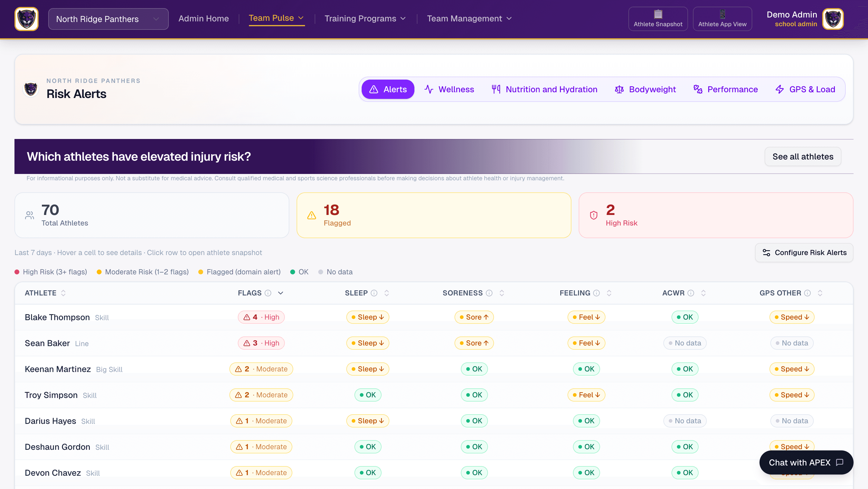The image size is (868, 489).
Task: Open the GPS & Load tab
Action: coord(805,89)
